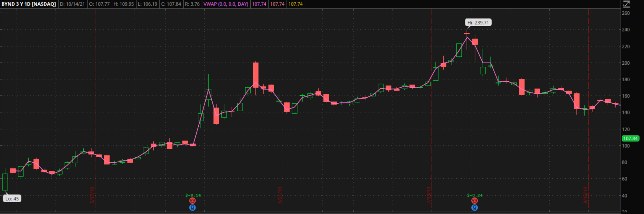Click the BYND 3 Y 1D [NASDAQ] symbol label
644x214 pixels.
point(29,4)
